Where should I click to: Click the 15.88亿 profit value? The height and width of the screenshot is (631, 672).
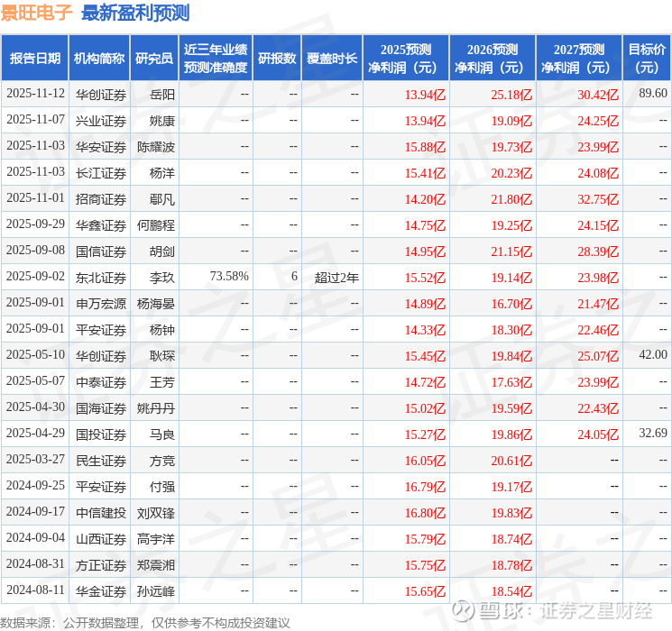(x=425, y=147)
